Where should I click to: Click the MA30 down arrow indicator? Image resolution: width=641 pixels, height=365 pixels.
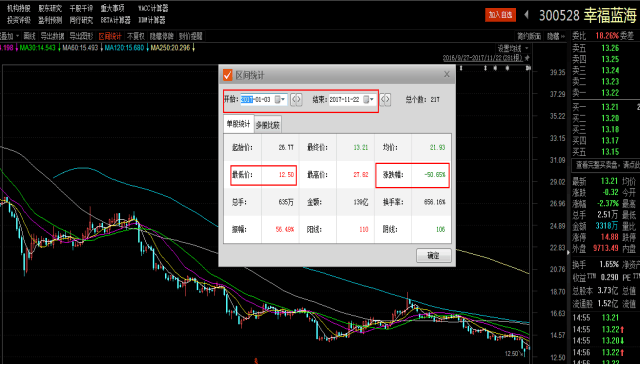pyautogui.click(x=59, y=48)
